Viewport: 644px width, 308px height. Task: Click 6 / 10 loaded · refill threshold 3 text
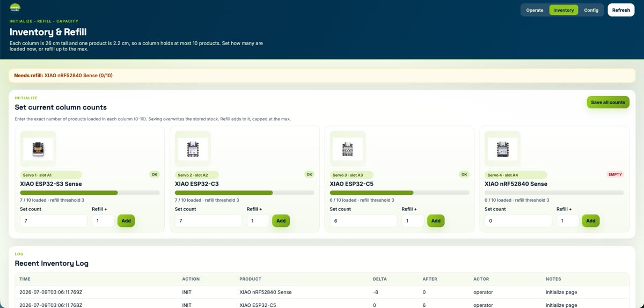[362, 200]
